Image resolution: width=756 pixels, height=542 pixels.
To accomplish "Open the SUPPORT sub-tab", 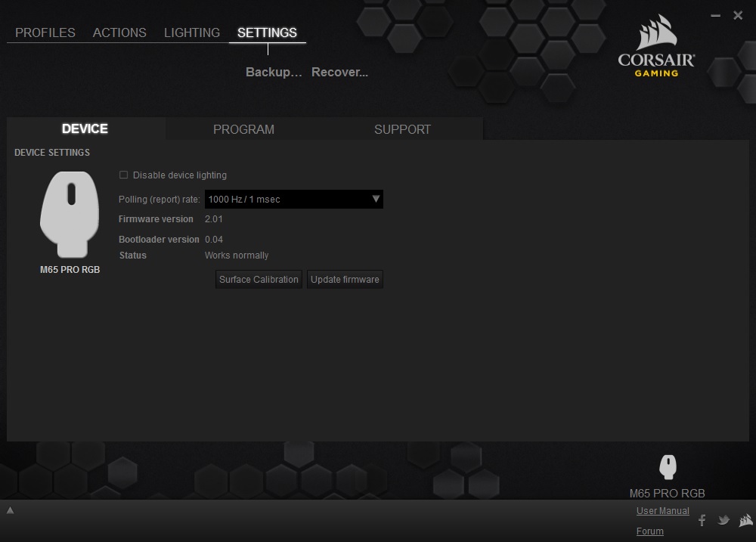I will click(x=403, y=129).
